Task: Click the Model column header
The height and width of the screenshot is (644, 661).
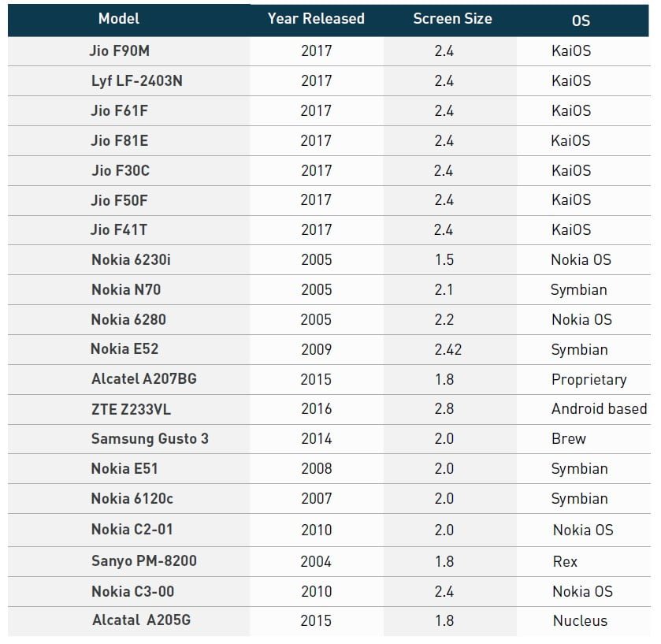Action: point(120,19)
